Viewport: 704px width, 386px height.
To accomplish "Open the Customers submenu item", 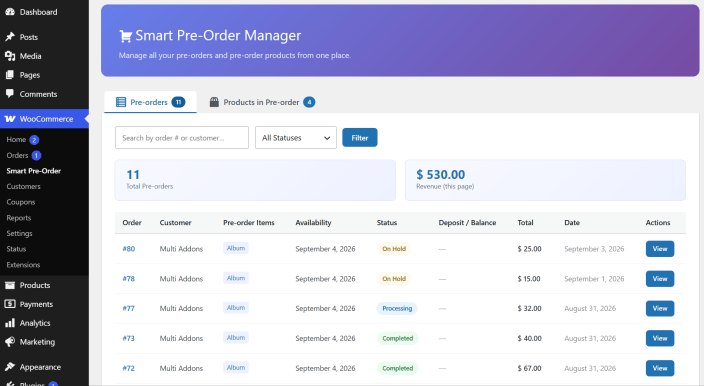I will pyautogui.click(x=23, y=186).
